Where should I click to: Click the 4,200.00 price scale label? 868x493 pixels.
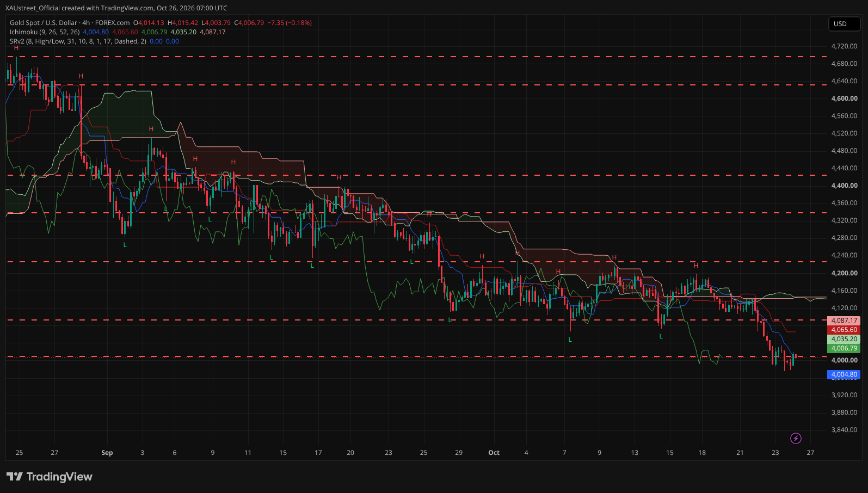[844, 273]
